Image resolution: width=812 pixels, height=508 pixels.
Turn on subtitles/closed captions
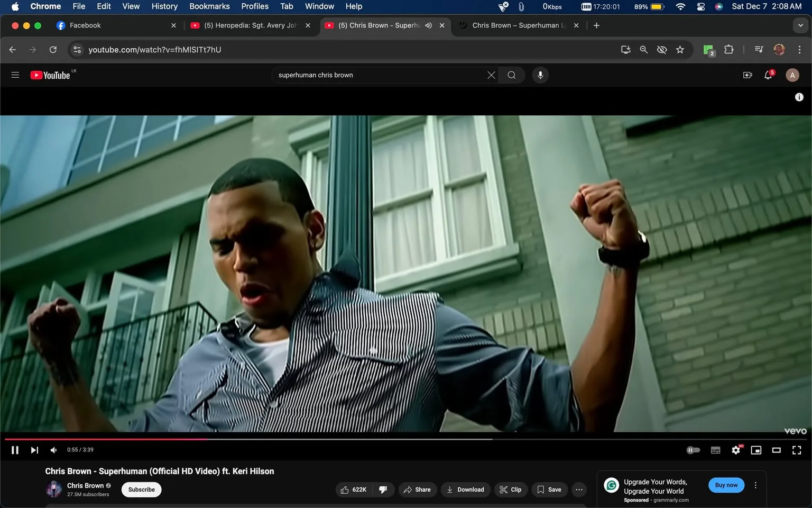tap(715, 450)
